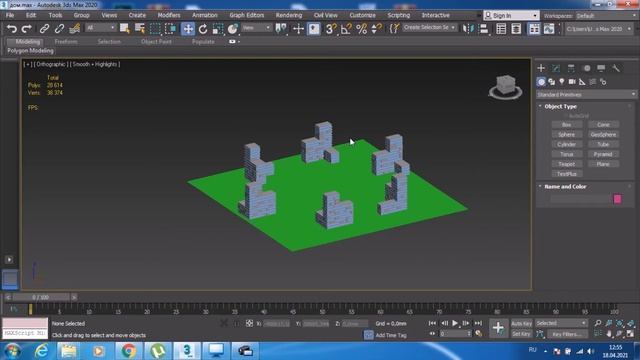Toggle the Angle Snap button
The height and width of the screenshot is (360, 640).
click(x=346, y=29)
